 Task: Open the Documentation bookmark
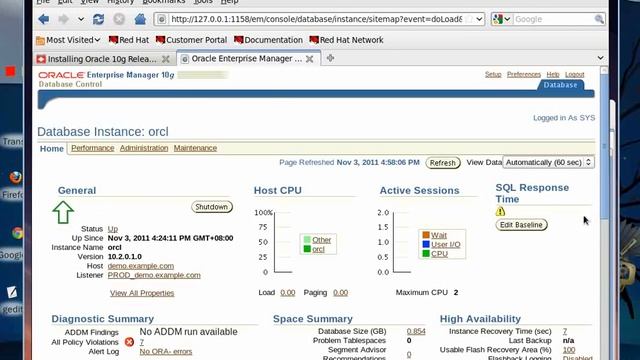coord(269,40)
